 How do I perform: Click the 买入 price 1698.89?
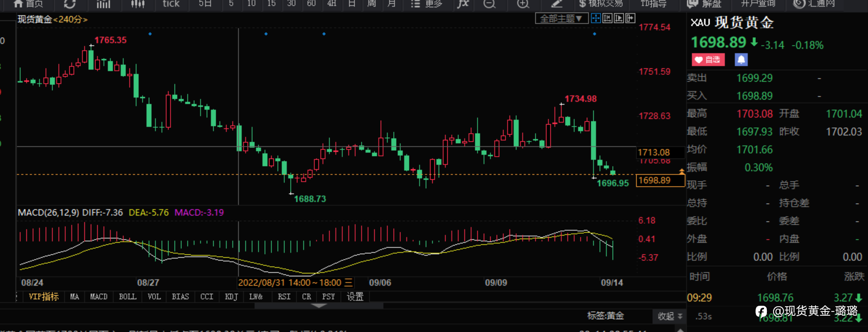(x=754, y=96)
